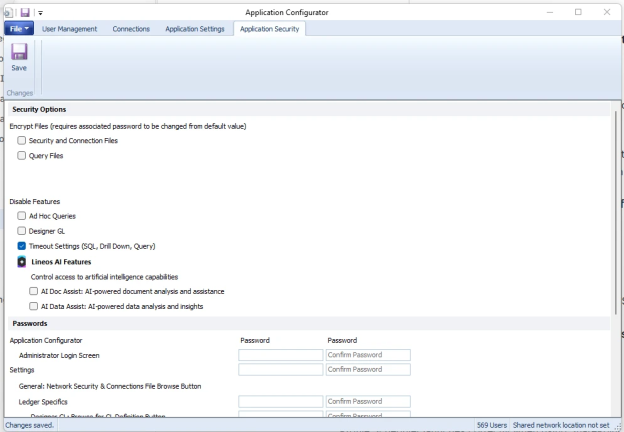Click Confirm Password field for Administrator Login Screen
The image size is (624, 432).
(368, 355)
